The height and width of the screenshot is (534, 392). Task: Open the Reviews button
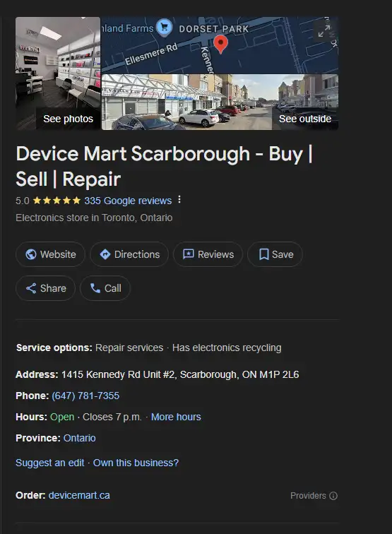click(x=208, y=254)
